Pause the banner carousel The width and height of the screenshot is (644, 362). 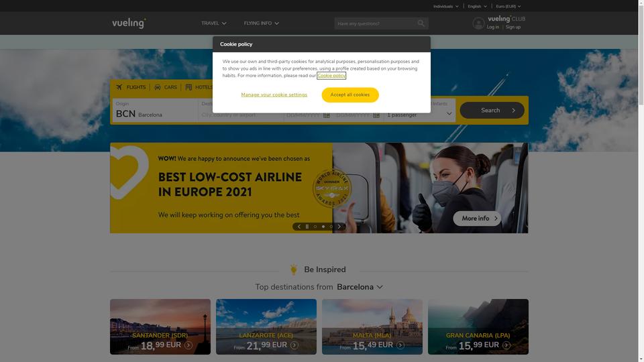tap(307, 227)
